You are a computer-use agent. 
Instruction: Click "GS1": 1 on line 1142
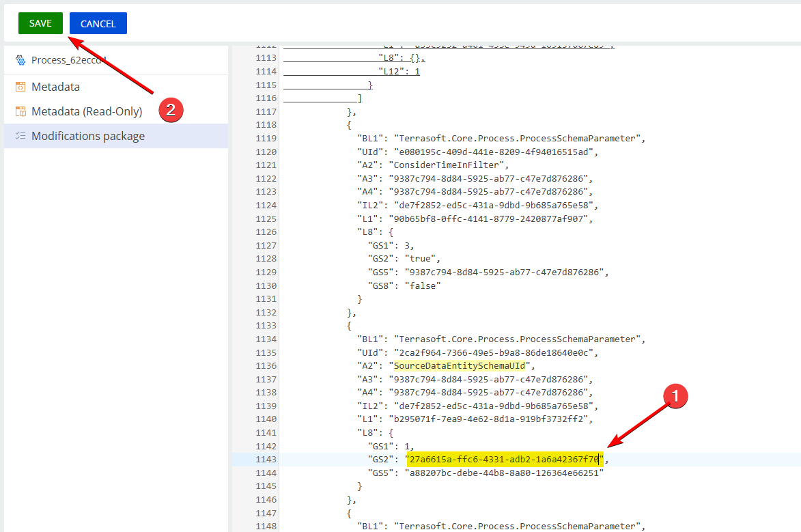(x=389, y=446)
